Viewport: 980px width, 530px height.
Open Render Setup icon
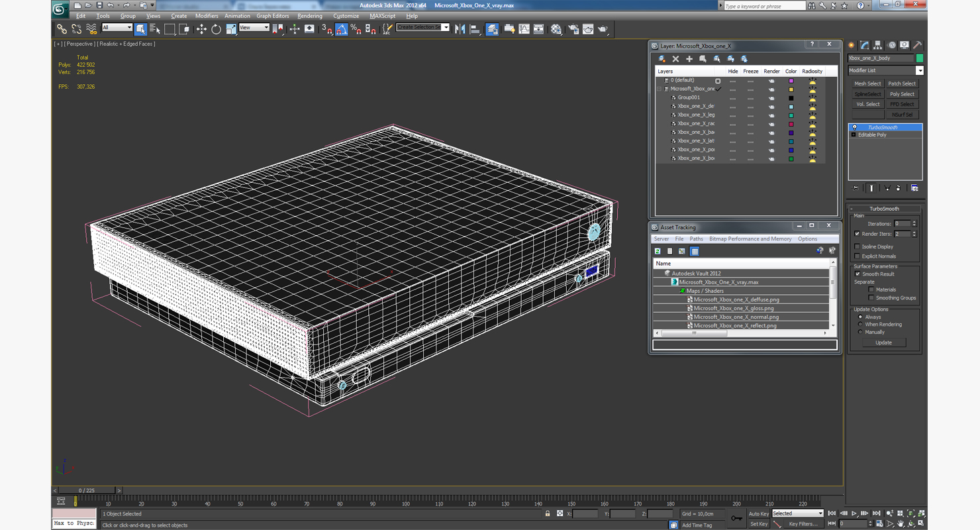pyautogui.click(x=573, y=29)
